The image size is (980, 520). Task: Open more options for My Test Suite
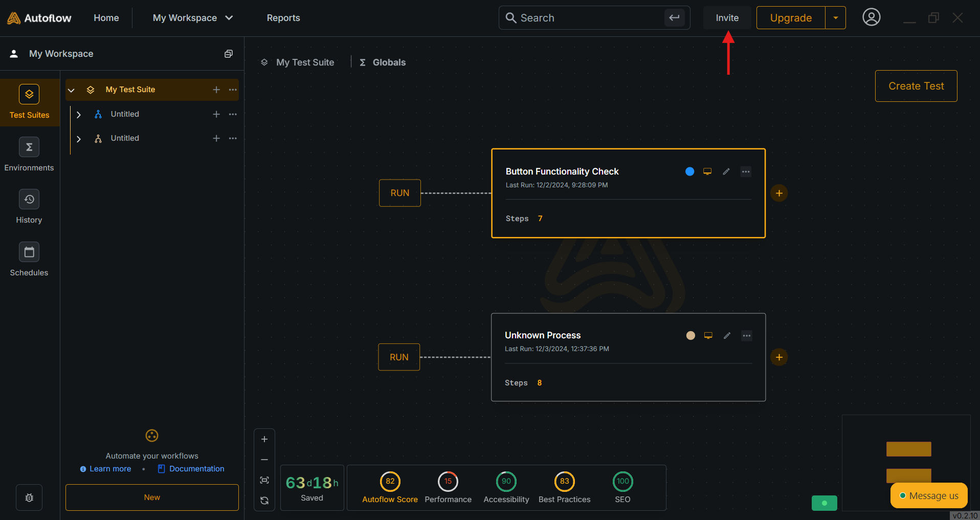coord(233,90)
